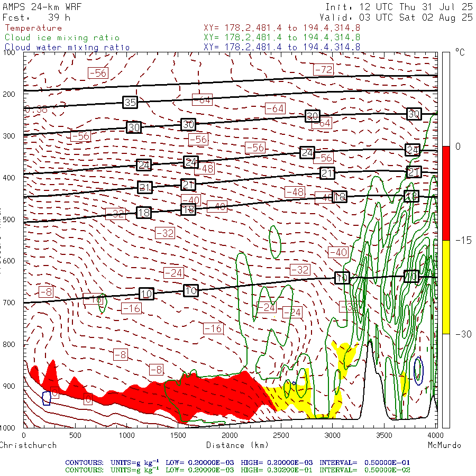Click the blue XY coordinates line
Image resolution: width=476 pixels, height=476 pixels.
282,47
